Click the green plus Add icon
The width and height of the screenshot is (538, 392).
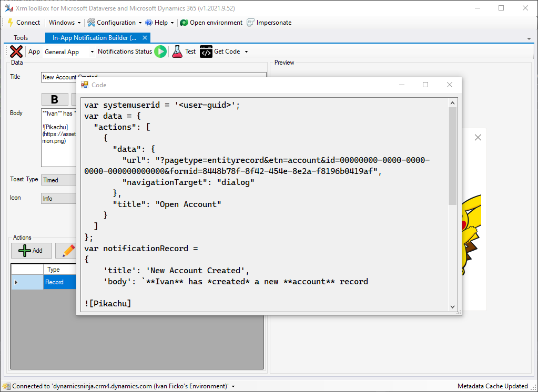coord(24,251)
